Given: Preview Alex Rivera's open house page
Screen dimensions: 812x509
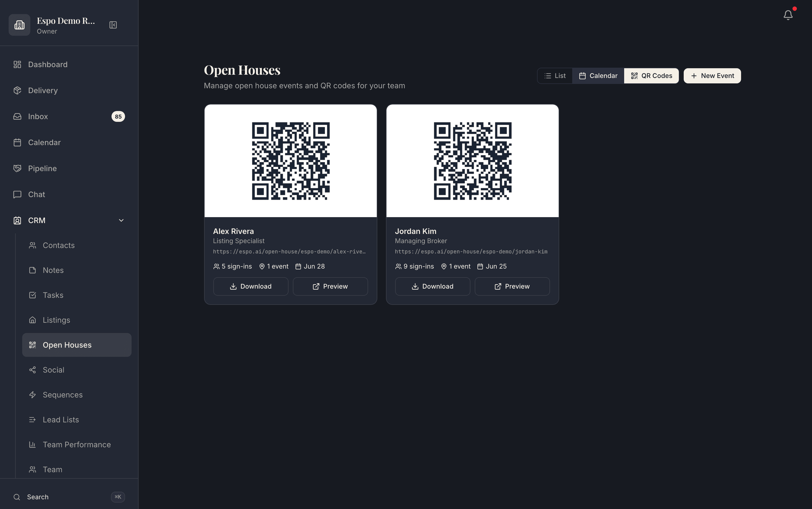Looking at the screenshot, I should click(x=330, y=286).
